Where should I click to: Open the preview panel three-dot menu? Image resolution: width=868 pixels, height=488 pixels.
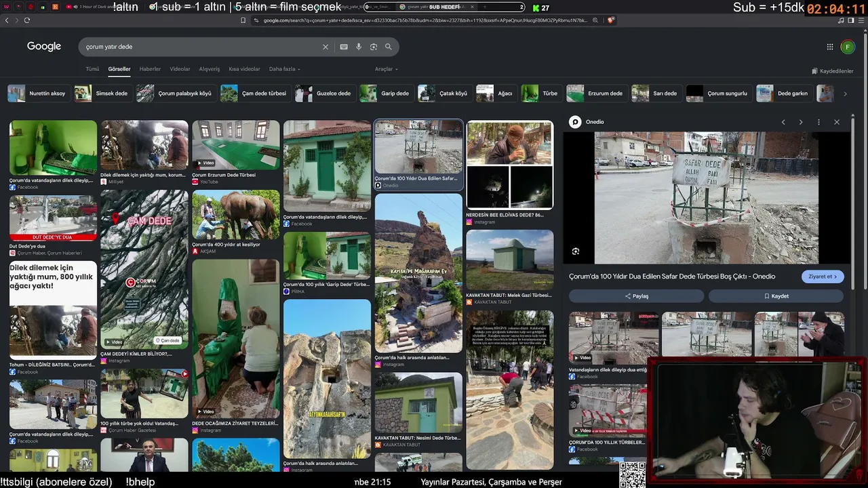pos(818,122)
